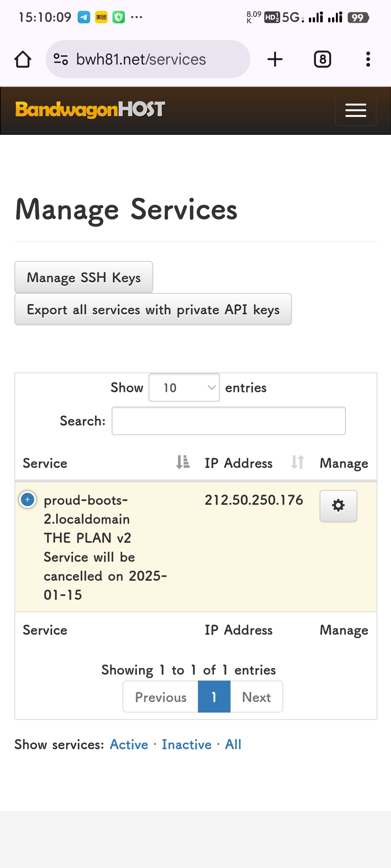Click the IP Address column header
Image resolution: width=391 pixels, height=868 pixels.
[238, 463]
